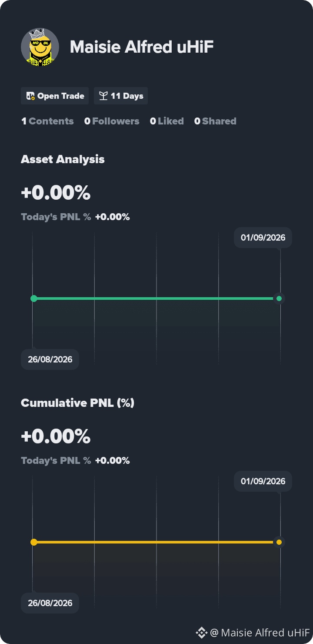
Task: Select yellow start point on Cumulative PNL chart
Action: click(x=34, y=542)
